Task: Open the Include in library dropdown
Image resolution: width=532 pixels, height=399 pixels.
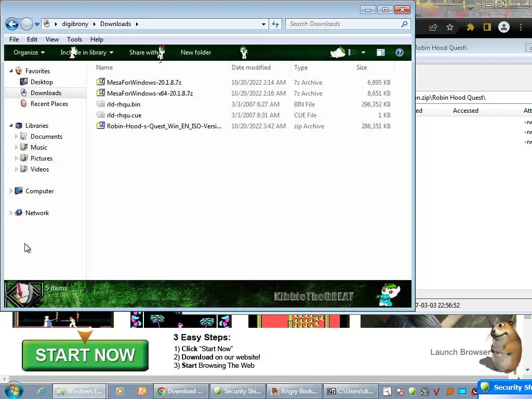Action: [87, 52]
